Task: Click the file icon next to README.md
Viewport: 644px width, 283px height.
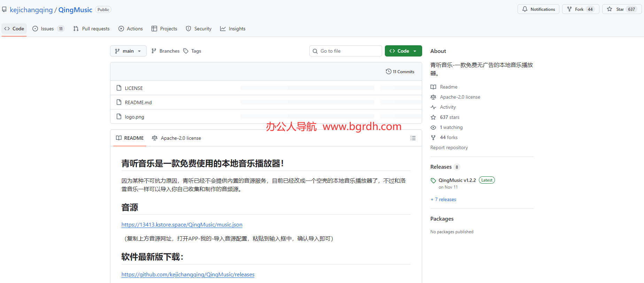Action: coord(119,102)
